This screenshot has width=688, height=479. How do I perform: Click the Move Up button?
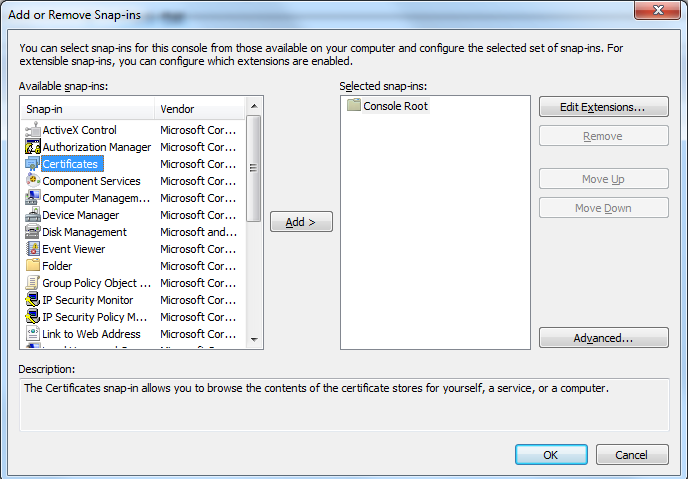604,179
